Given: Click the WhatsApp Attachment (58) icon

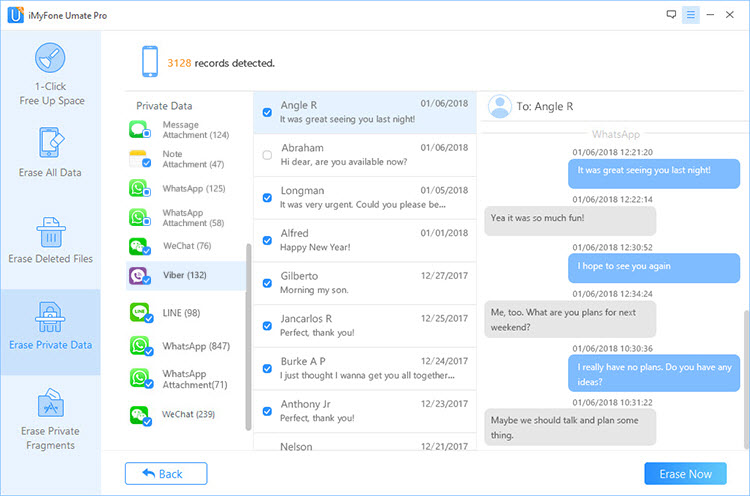Looking at the screenshot, I should click(x=139, y=218).
